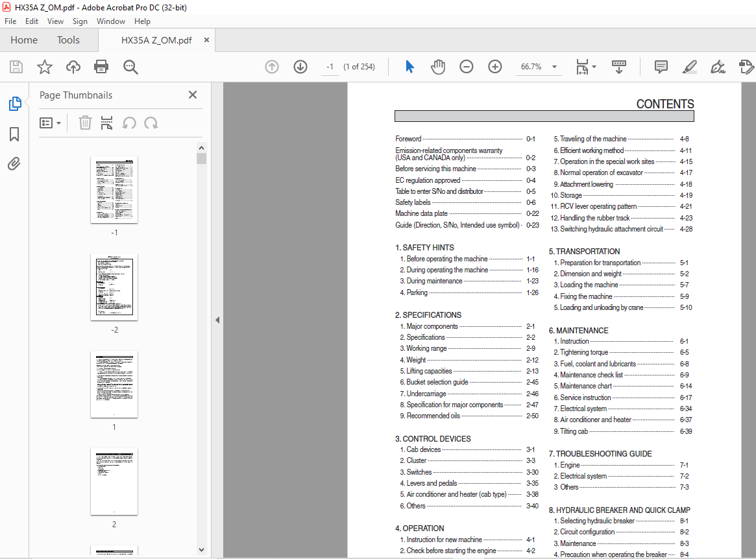Rotate page counterclockwise
756x559 pixels.
coord(129,123)
